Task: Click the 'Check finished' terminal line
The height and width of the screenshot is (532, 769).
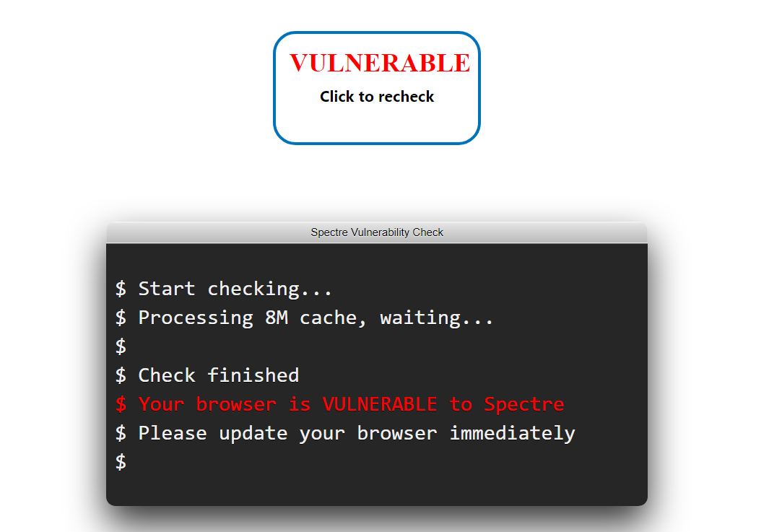Action: pos(207,375)
